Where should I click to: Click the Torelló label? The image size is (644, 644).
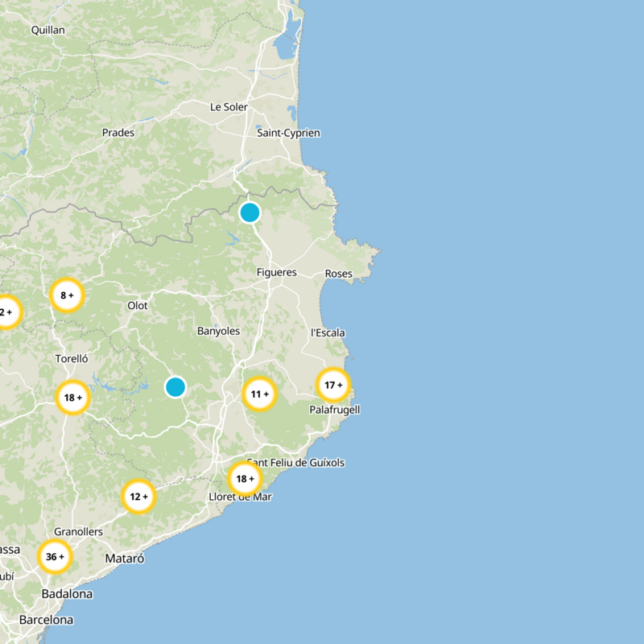(x=72, y=358)
